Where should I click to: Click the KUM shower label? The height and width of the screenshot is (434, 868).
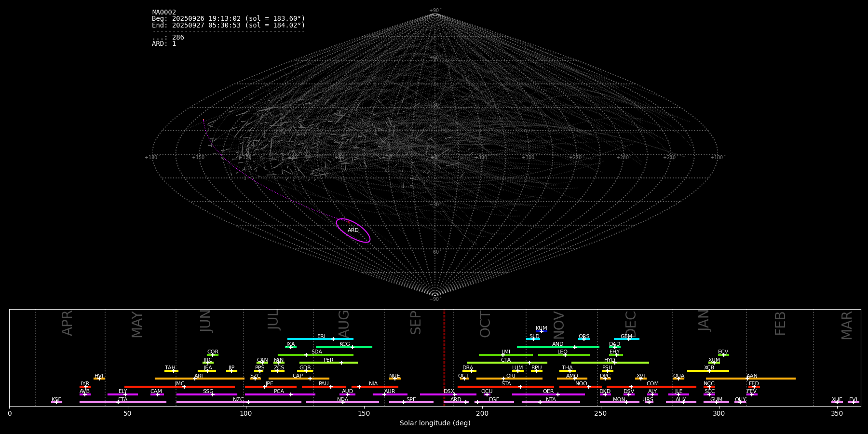(542, 328)
